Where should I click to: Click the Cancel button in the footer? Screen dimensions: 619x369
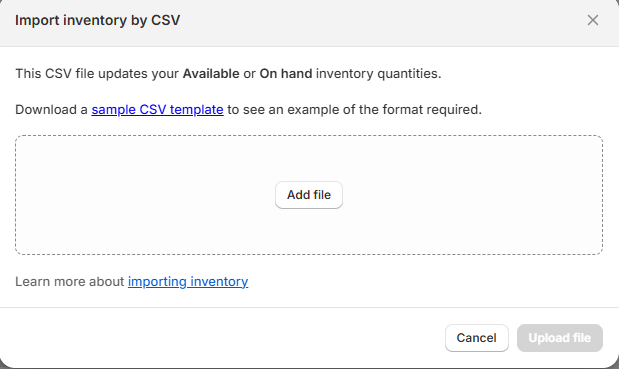(476, 338)
